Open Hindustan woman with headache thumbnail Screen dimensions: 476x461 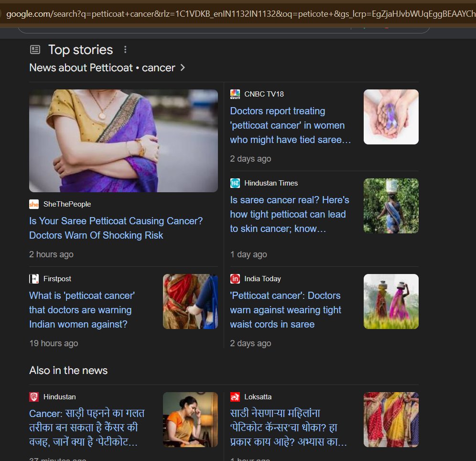pos(190,420)
